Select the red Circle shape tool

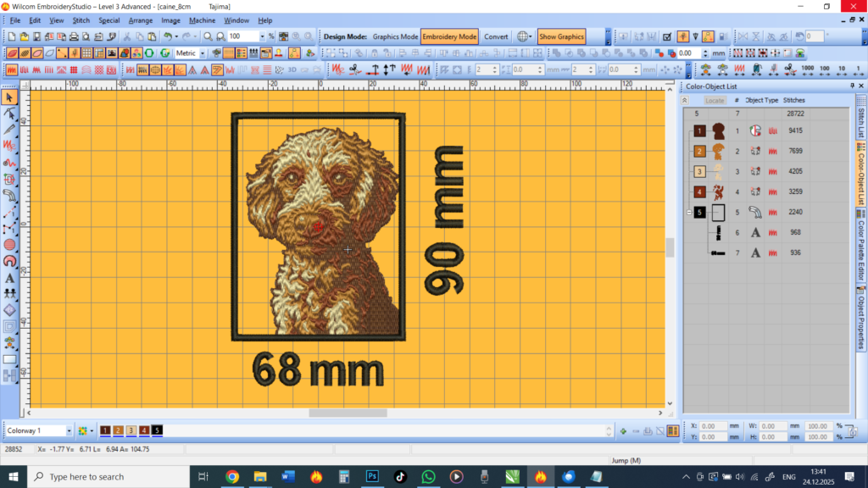pyautogui.click(x=9, y=245)
